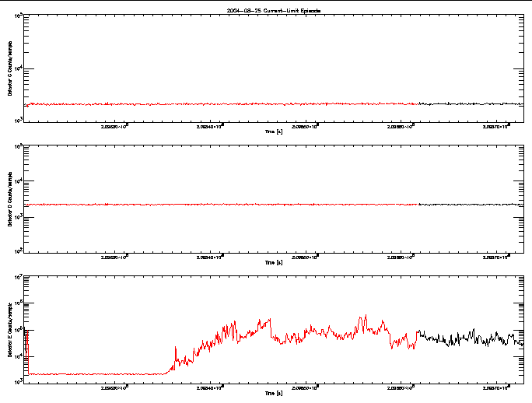Screen dimensions: 532x403
Task: Click the plot title '2004-03-25 Current-Limit Episode'
Action: pos(274,11)
